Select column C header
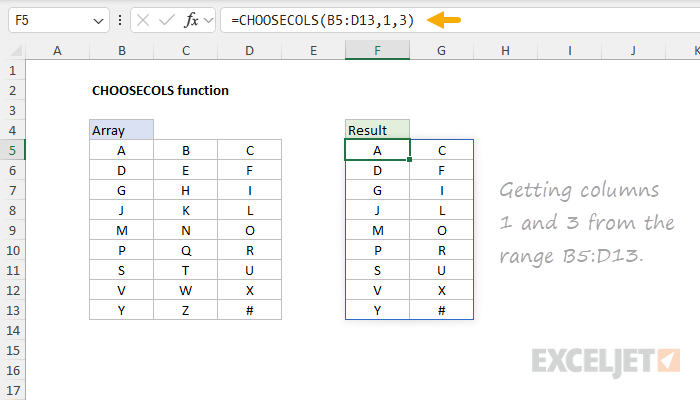Image resolution: width=700 pixels, height=400 pixels. click(186, 50)
